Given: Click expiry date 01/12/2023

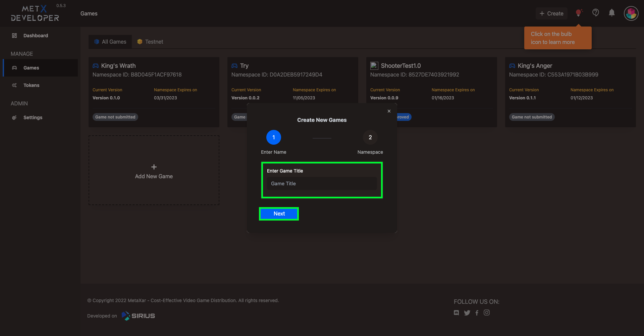Looking at the screenshot, I should [x=582, y=98].
